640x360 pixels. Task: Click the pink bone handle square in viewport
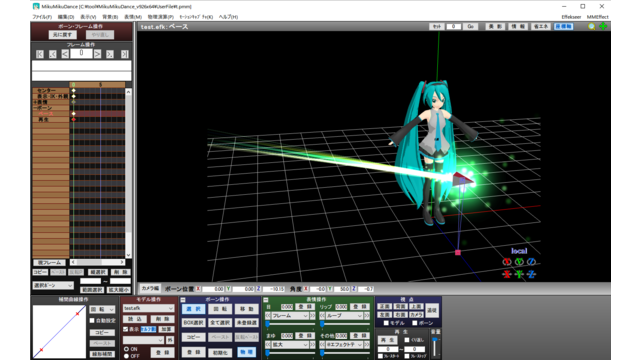coord(458,253)
